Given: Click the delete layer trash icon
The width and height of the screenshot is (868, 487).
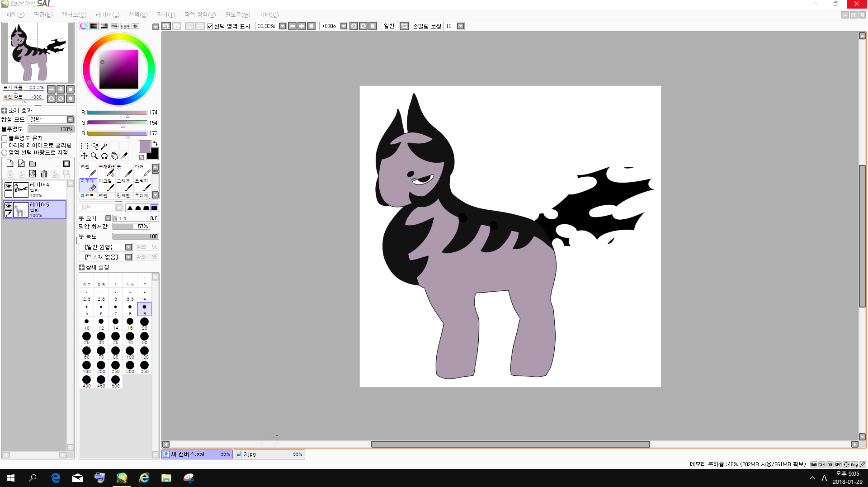Looking at the screenshot, I should pos(44,174).
